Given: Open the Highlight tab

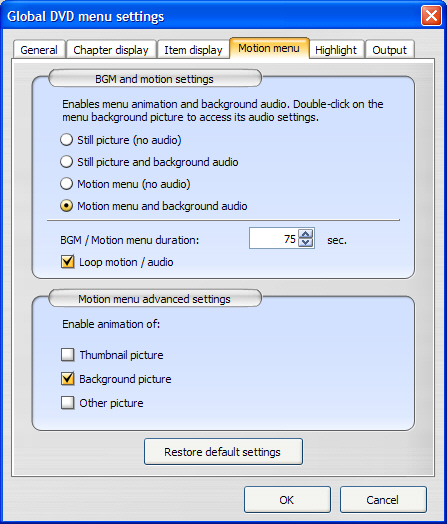Looking at the screenshot, I should point(336,50).
